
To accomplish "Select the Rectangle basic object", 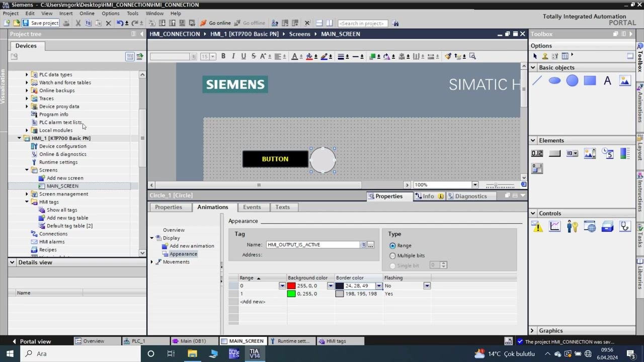I will [x=590, y=80].
